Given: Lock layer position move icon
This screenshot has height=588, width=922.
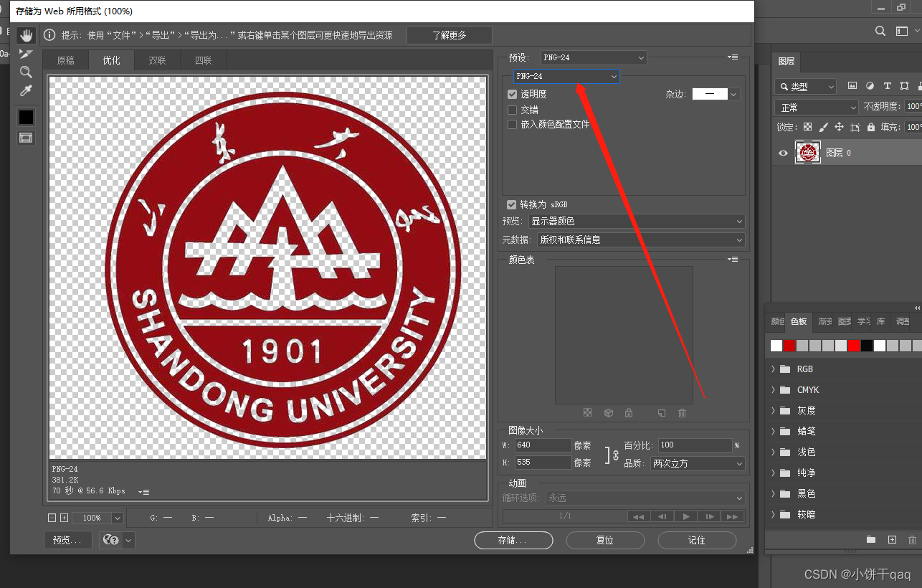Looking at the screenshot, I should coord(839,127).
